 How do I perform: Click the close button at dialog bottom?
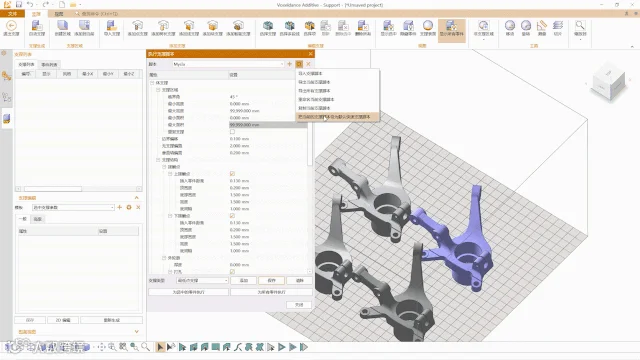tap(299, 305)
